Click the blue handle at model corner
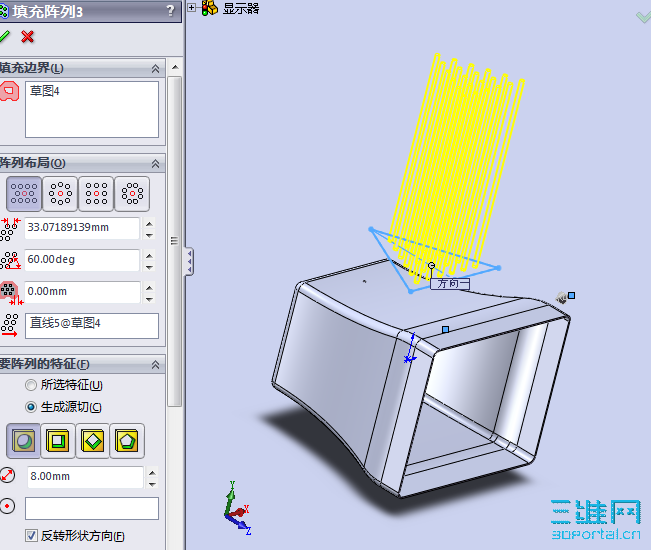 [x=572, y=295]
